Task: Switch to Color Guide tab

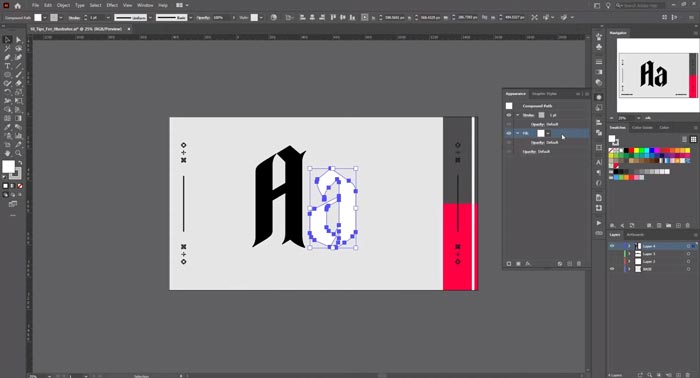Action: [642, 128]
